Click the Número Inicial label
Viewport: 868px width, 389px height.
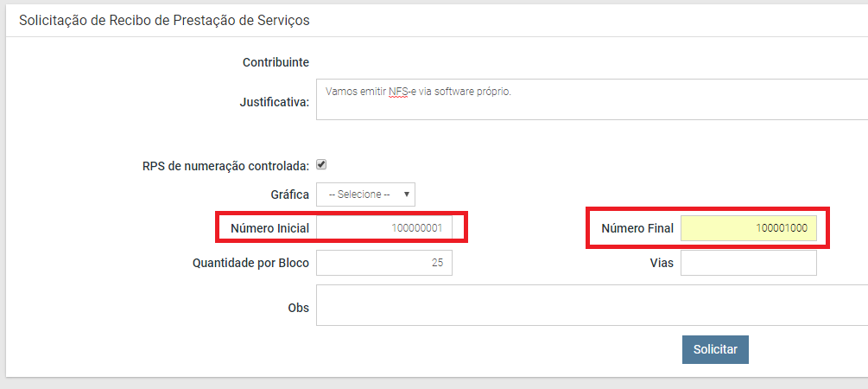pyautogui.click(x=269, y=228)
